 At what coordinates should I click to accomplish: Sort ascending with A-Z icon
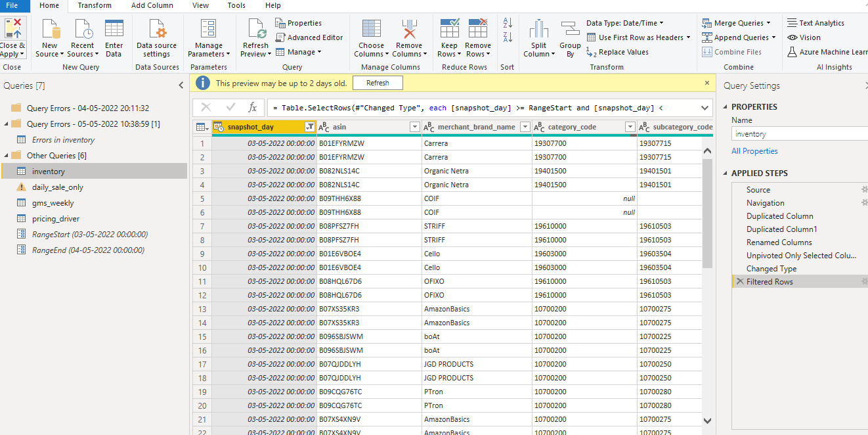508,23
